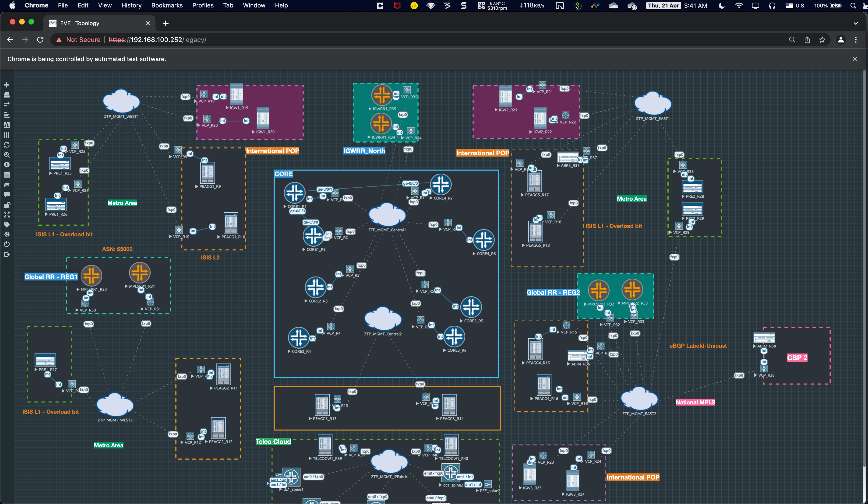Open the Status info icon
Image resolution: width=868 pixels, height=504 pixels.
coord(7,165)
